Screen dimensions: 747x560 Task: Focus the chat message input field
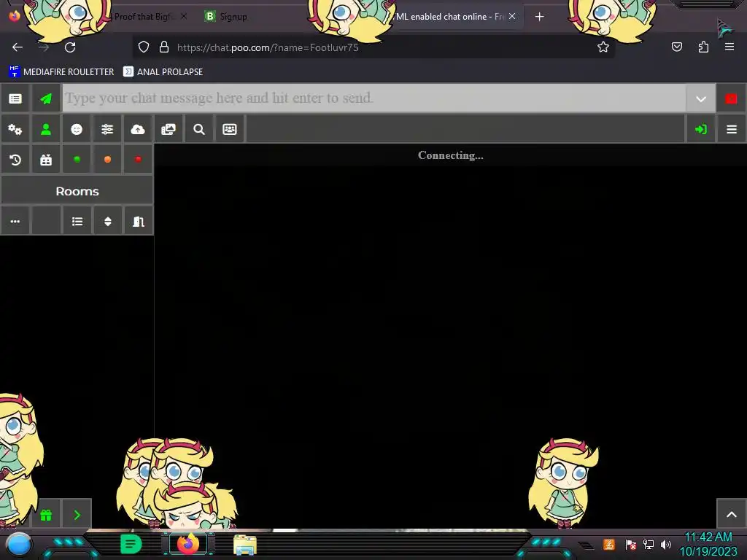point(374,98)
